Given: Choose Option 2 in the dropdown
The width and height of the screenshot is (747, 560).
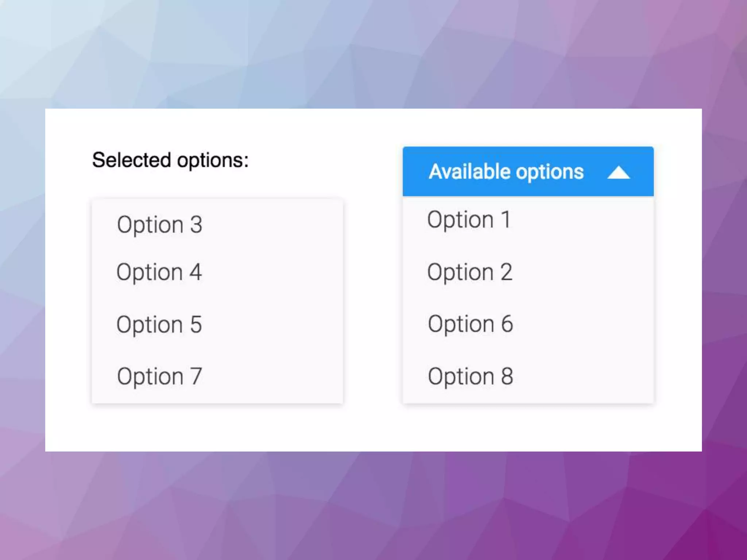Looking at the screenshot, I should pyautogui.click(x=470, y=272).
